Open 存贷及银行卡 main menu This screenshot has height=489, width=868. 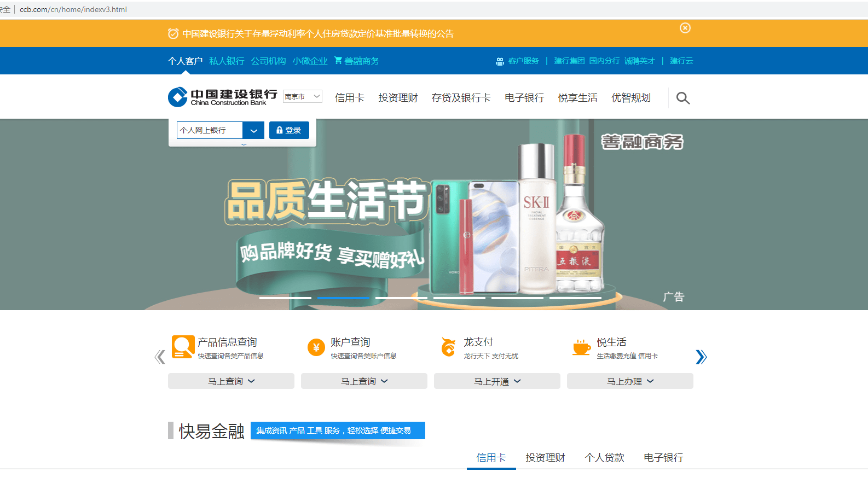[461, 98]
